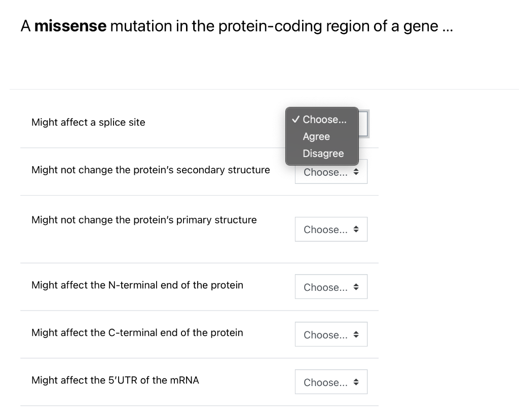
Task: Open the dropdown for N-terminal end statement
Action: pyautogui.click(x=331, y=286)
